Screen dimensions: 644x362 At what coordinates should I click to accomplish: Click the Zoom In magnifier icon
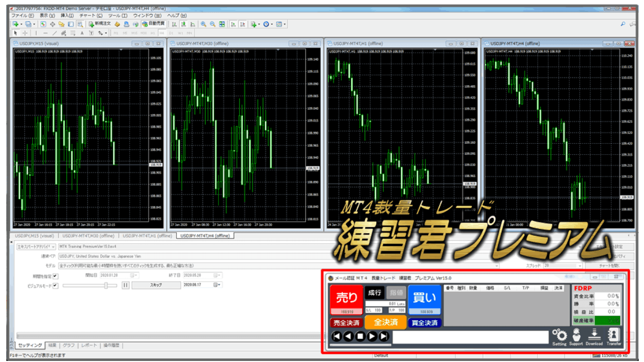click(203, 24)
